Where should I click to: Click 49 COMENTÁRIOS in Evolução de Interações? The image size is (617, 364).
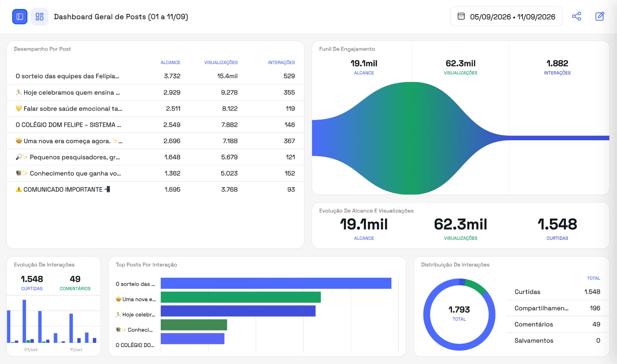75,283
